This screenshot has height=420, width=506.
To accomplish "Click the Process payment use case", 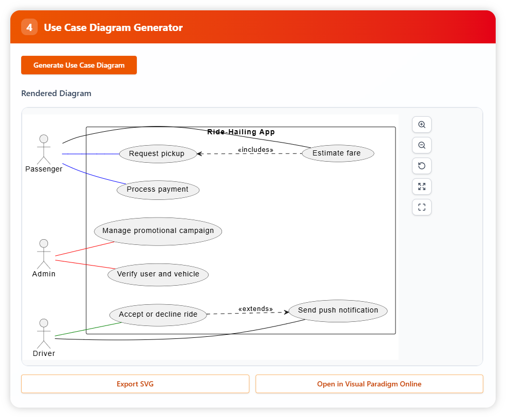I will pyautogui.click(x=157, y=190).
